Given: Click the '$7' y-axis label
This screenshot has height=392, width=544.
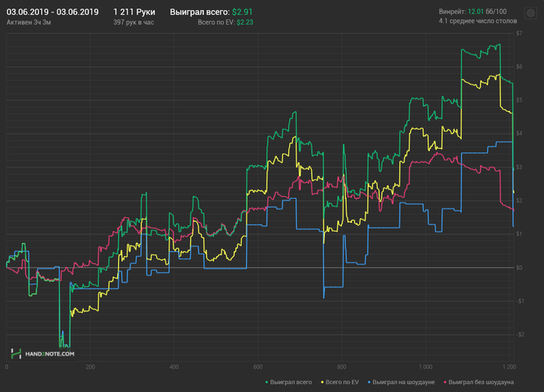Looking at the screenshot, I should [519, 33].
